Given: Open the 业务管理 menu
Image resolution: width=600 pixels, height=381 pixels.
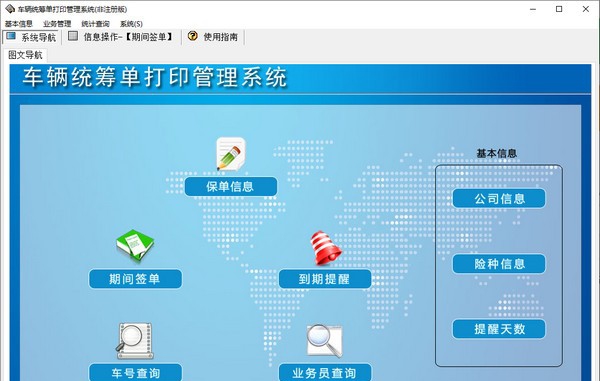Looking at the screenshot, I should 57,24.
